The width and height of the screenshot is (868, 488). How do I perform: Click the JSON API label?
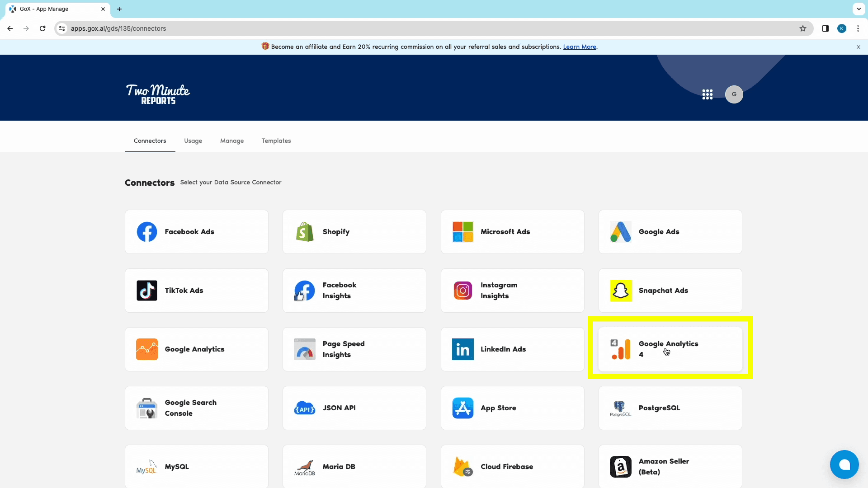pos(339,408)
